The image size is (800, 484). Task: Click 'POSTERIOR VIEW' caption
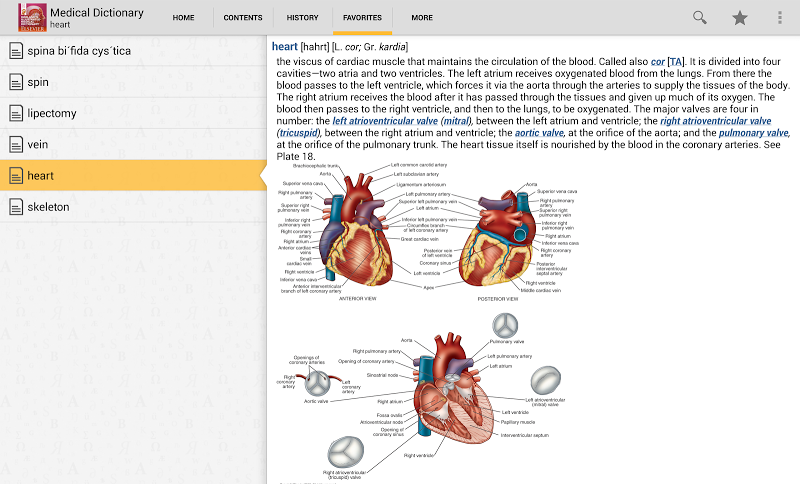498,299
